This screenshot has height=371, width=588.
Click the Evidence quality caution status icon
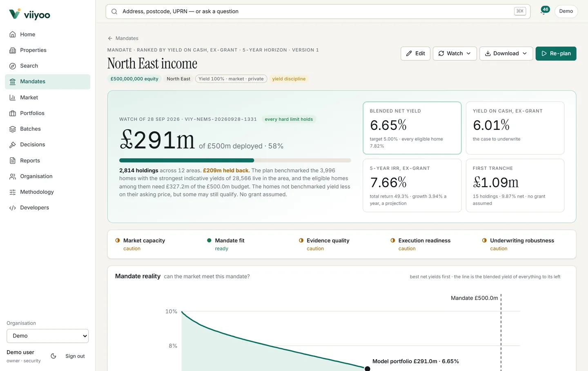[301, 240]
